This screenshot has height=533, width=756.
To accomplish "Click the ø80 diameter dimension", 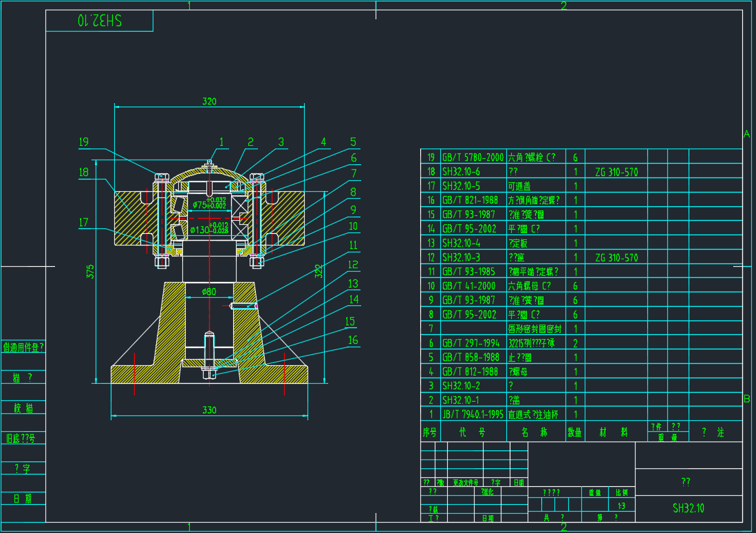I will pos(209,292).
